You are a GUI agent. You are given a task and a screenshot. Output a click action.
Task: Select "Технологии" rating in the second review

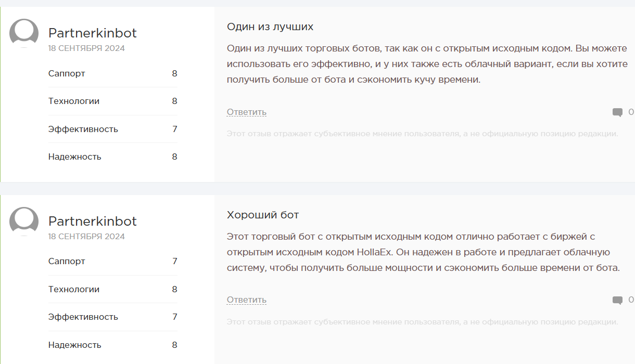coord(112,290)
